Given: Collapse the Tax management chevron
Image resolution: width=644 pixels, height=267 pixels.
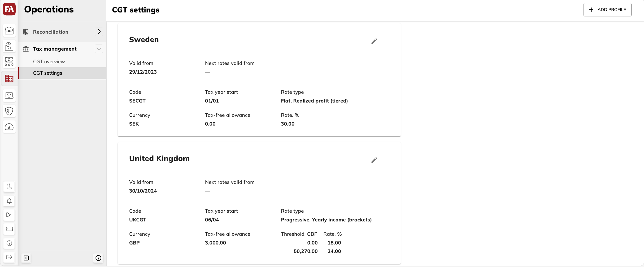Looking at the screenshot, I should [99, 49].
